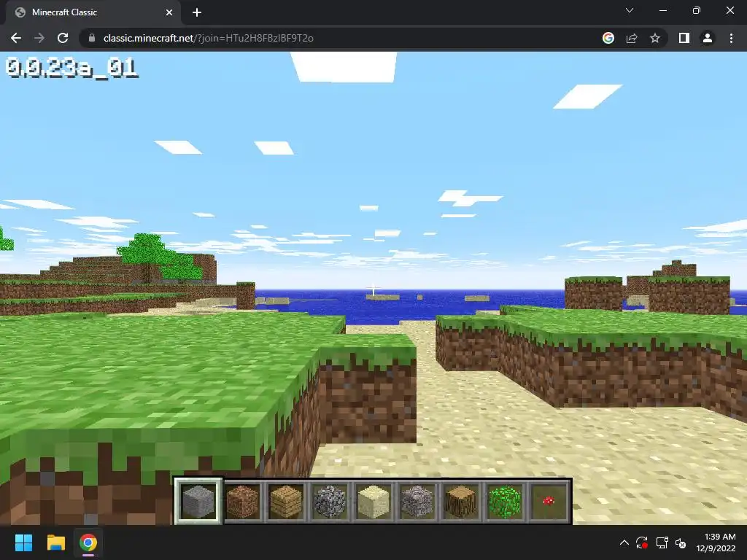Open the tab search chevron
The image size is (747, 560).
point(630,10)
